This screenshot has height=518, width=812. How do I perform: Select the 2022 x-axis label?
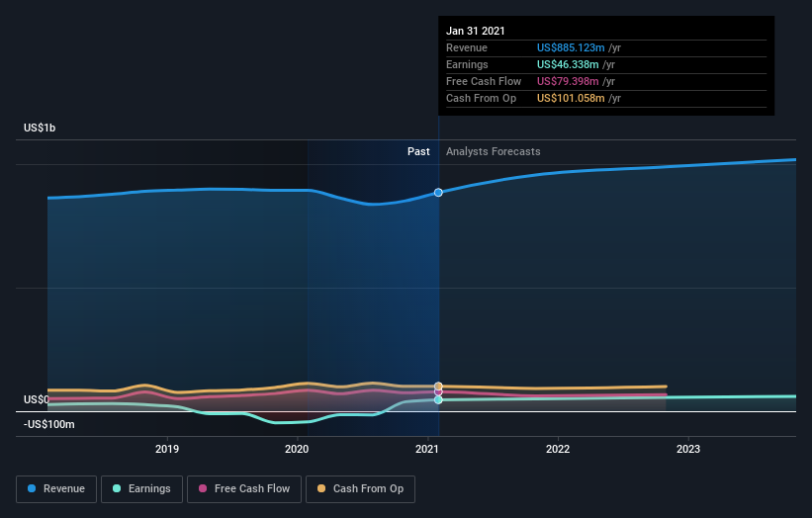(x=558, y=449)
